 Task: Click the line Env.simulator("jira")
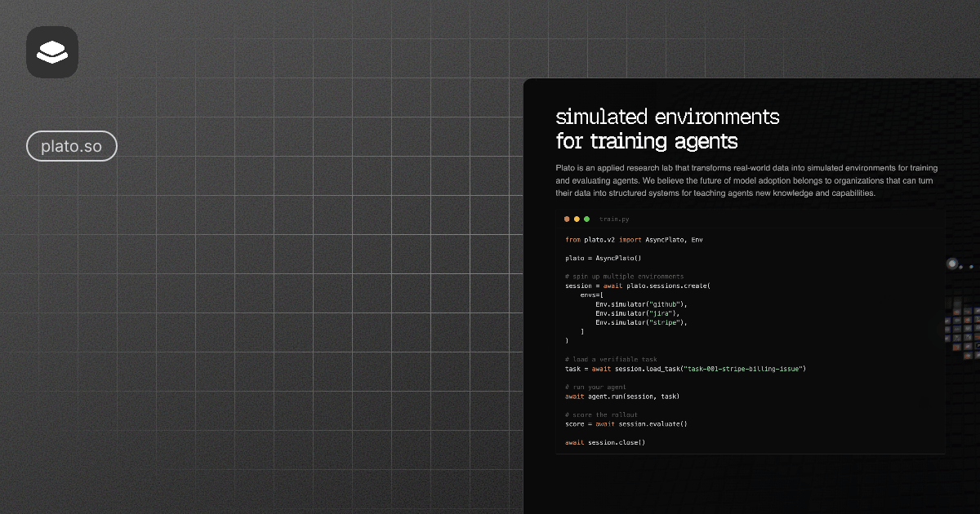tap(637, 313)
